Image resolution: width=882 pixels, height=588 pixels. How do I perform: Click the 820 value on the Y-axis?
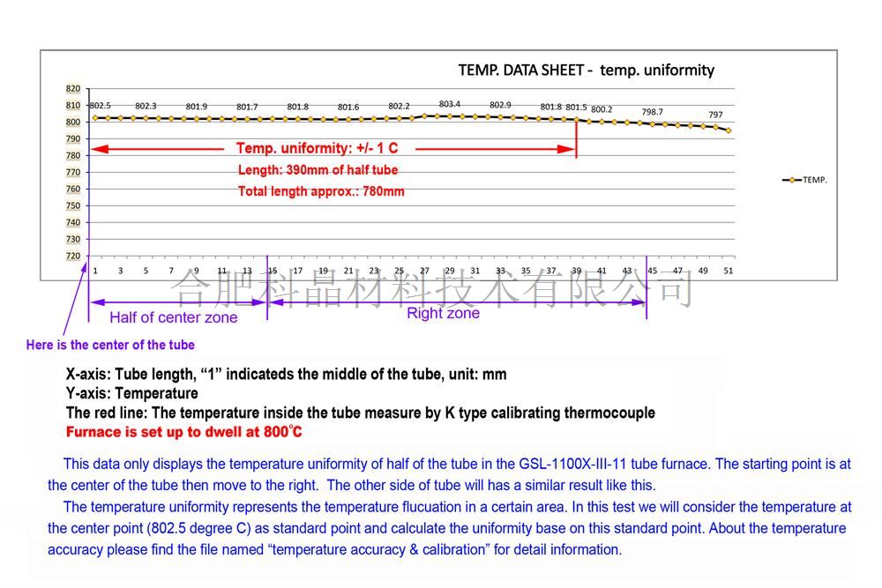pyautogui.click(x=73, y=89)
